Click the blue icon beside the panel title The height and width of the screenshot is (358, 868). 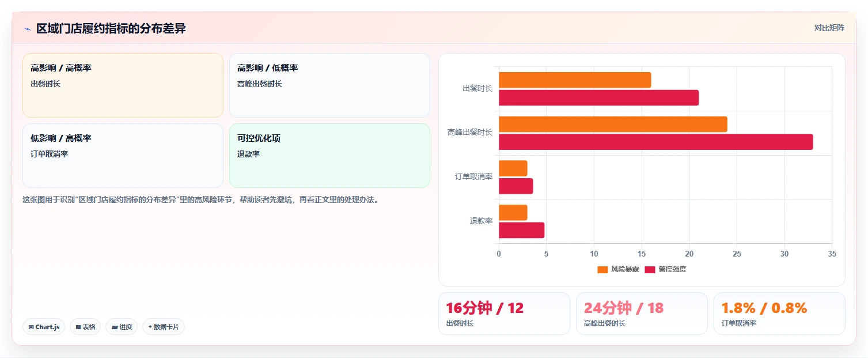pos(27,29)
